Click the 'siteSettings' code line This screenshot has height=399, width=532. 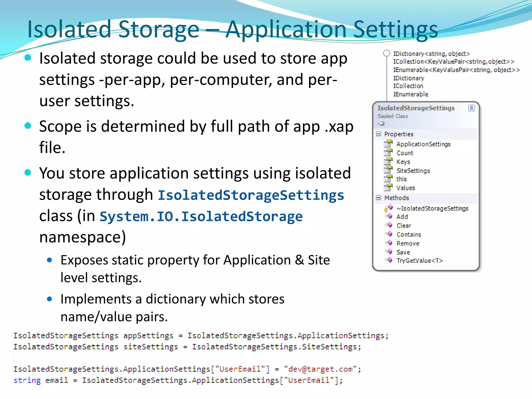(x=187, y=347)
